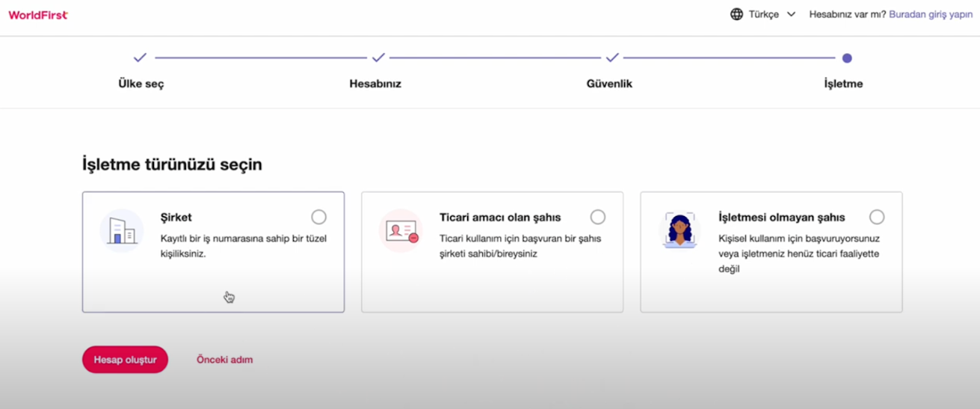Choose the İşletmesi olmayan şahıs radio button

point(876,217)
